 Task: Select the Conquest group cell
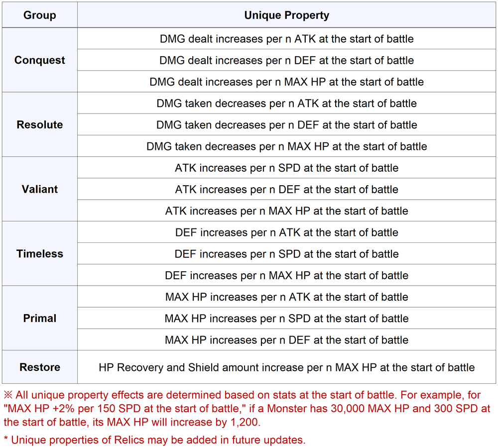click(x=39, y=60)
